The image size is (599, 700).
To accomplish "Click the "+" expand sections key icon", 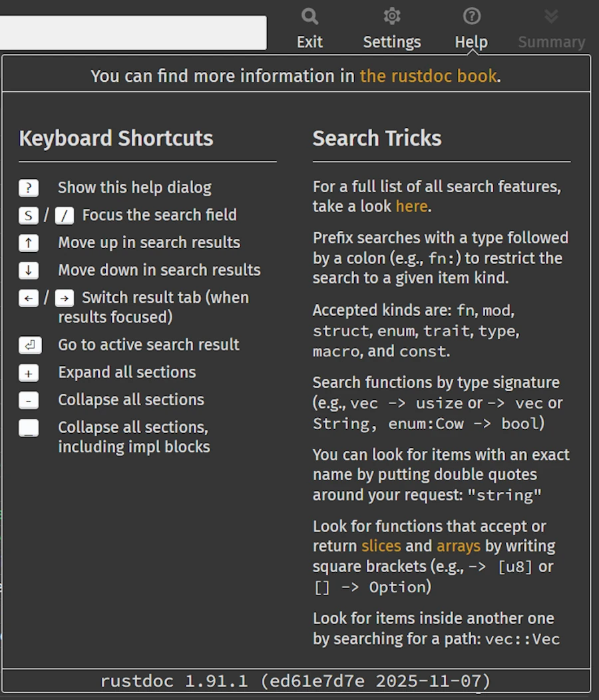I will coord(29,373).
